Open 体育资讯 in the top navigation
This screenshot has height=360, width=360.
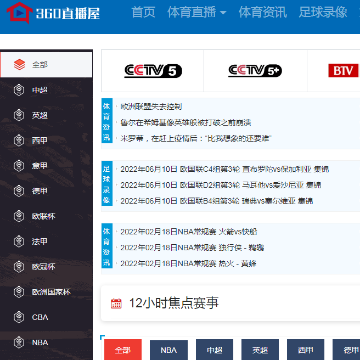(x=263, y=12)
